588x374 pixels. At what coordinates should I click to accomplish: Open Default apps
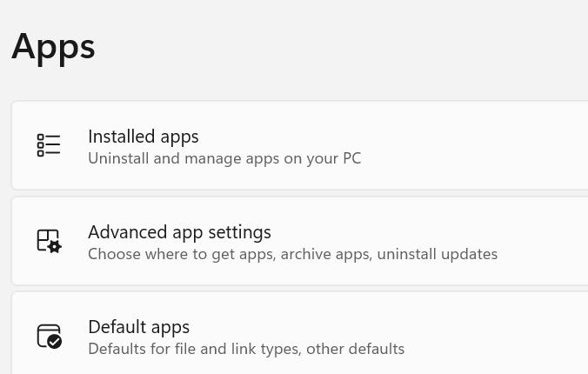[138, 327]
